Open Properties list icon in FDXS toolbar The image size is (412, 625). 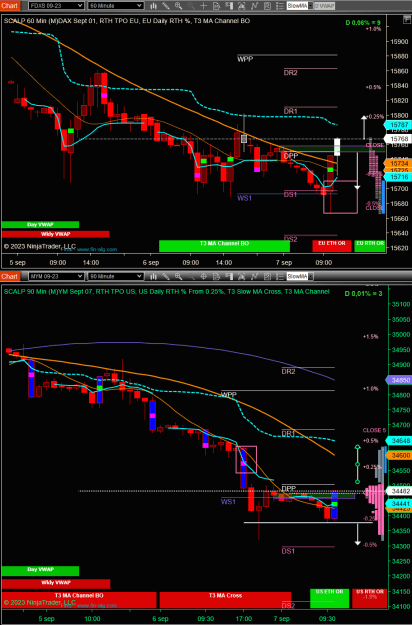pos(280,6)
